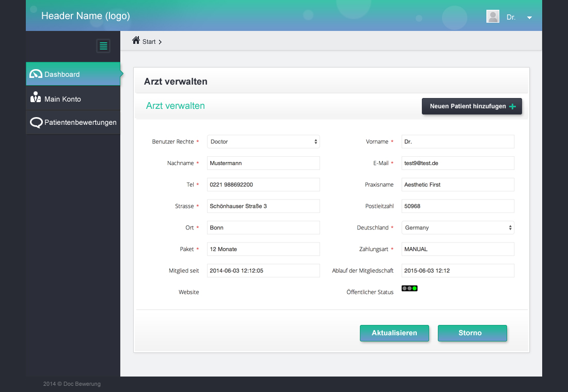
Task: Open the Benutzer Rechte dropdown
Action: tap(263, 141)
